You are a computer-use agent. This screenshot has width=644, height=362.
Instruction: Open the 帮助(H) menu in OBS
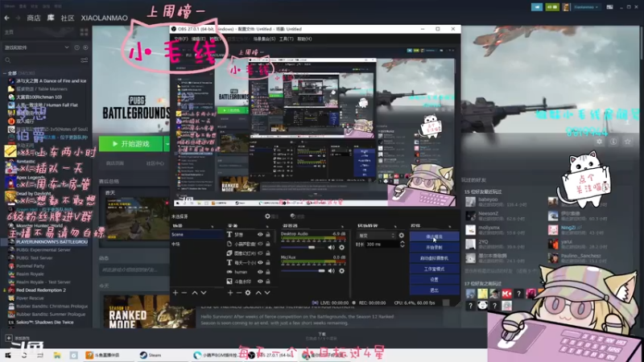click(x=304, y=39)
